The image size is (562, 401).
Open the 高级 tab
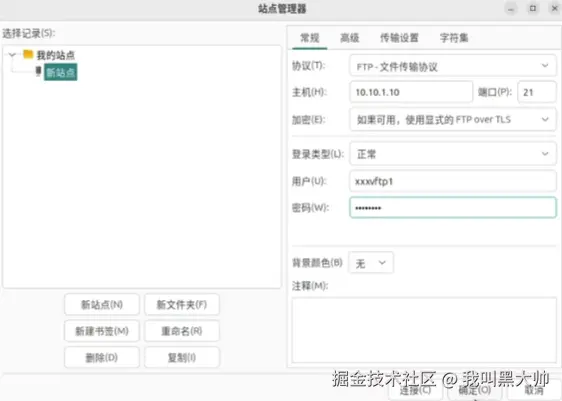(349, 38)
